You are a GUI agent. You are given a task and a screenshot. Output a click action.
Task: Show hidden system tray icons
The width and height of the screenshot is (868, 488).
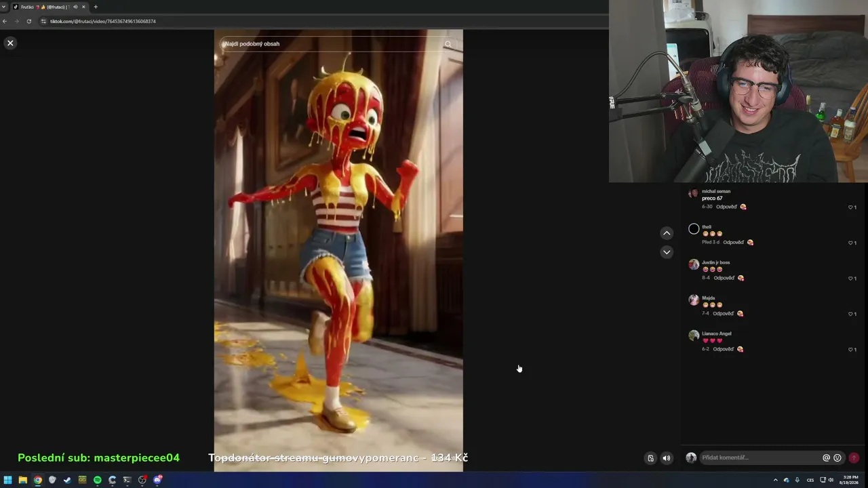coord(776,480)
